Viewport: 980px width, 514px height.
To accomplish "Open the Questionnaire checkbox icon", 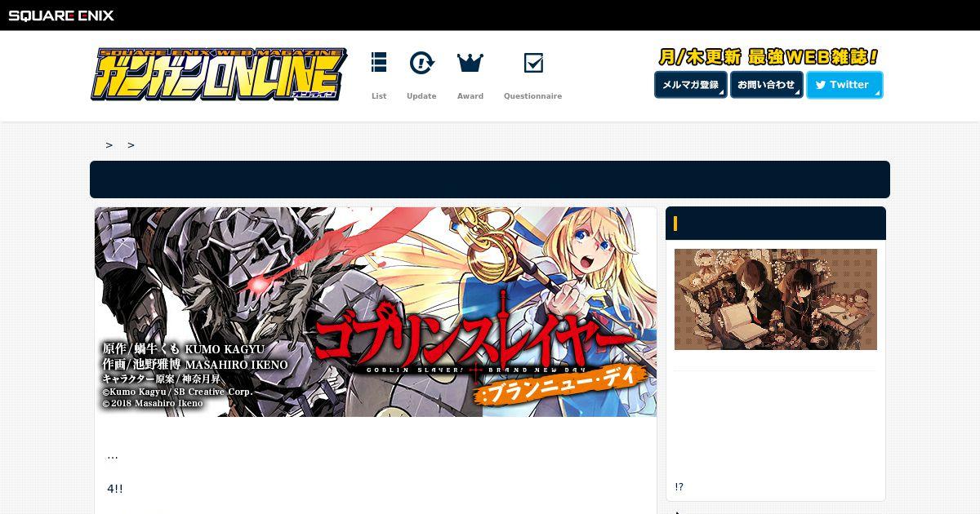I will tap(533, 63).
